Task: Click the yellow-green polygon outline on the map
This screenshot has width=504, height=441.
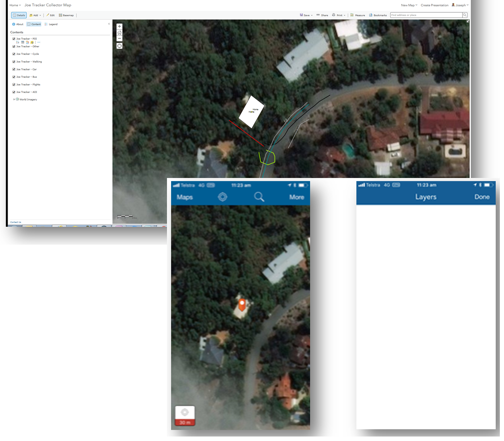Action: pyautogui.click(x=267, y=157)
